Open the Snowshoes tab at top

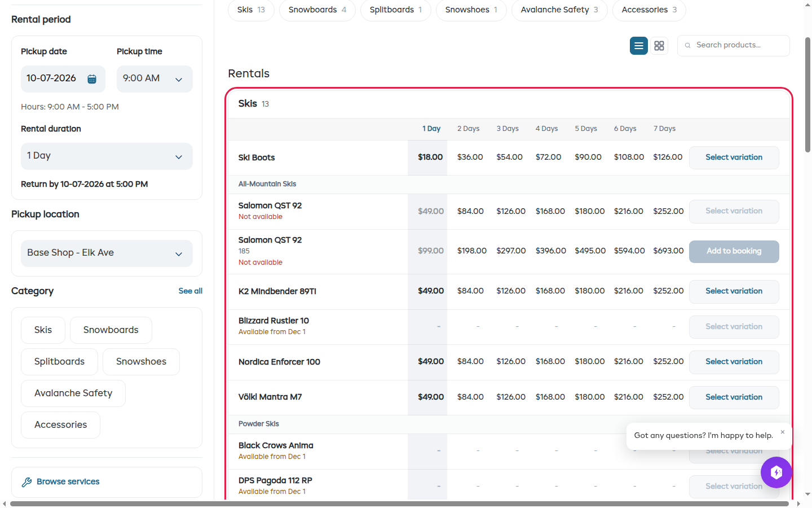(x=471, y=10)
